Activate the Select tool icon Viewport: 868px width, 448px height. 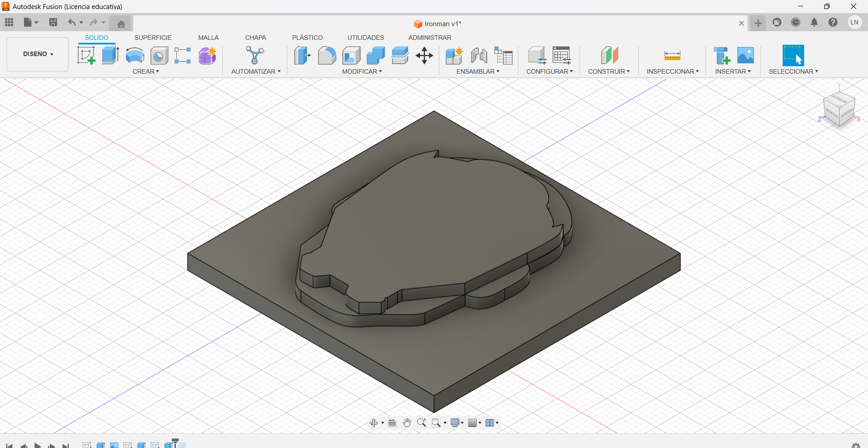point(793,56)
